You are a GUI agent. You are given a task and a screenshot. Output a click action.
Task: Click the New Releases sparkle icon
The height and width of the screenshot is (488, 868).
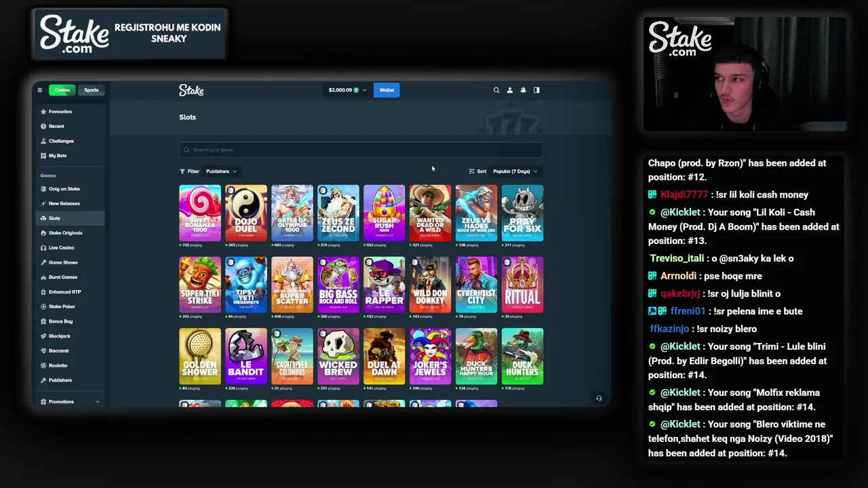(x=43, y=203)
